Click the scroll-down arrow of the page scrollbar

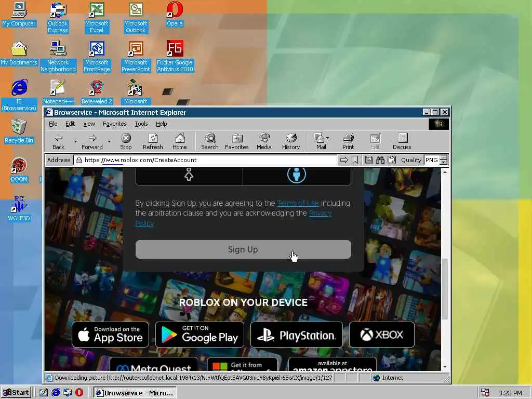point(445,367)
